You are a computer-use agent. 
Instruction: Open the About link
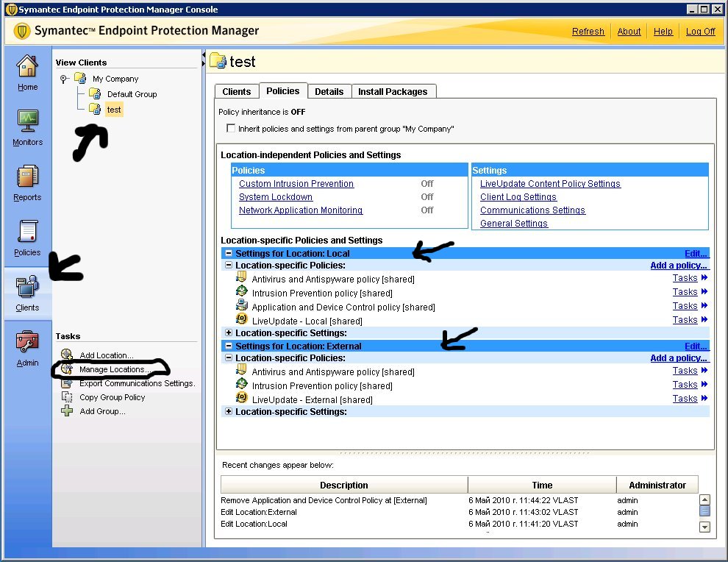629,31
